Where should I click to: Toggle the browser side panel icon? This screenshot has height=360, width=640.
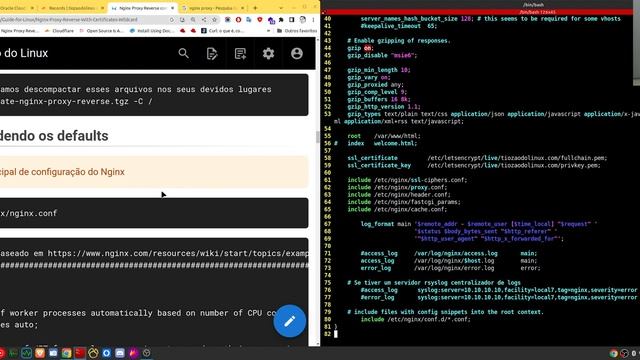[291, 20]
